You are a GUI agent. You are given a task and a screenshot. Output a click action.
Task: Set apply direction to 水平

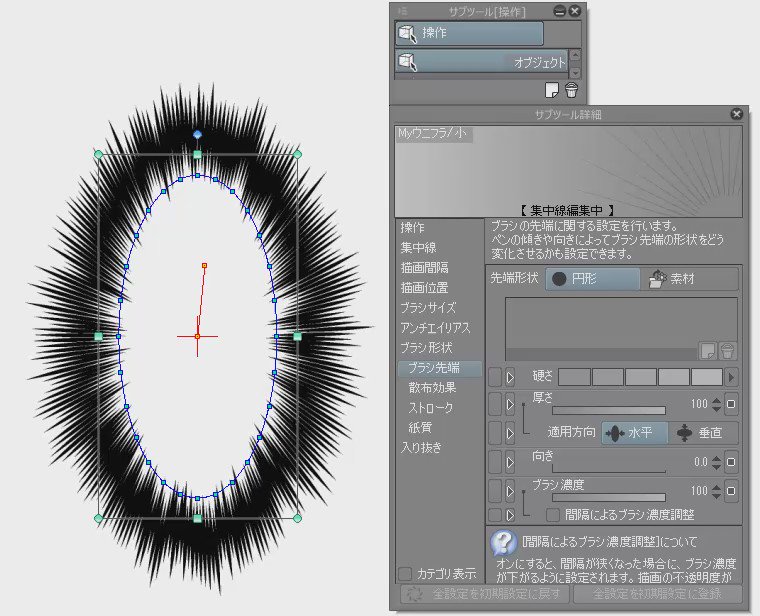click(x=634, y=433)
